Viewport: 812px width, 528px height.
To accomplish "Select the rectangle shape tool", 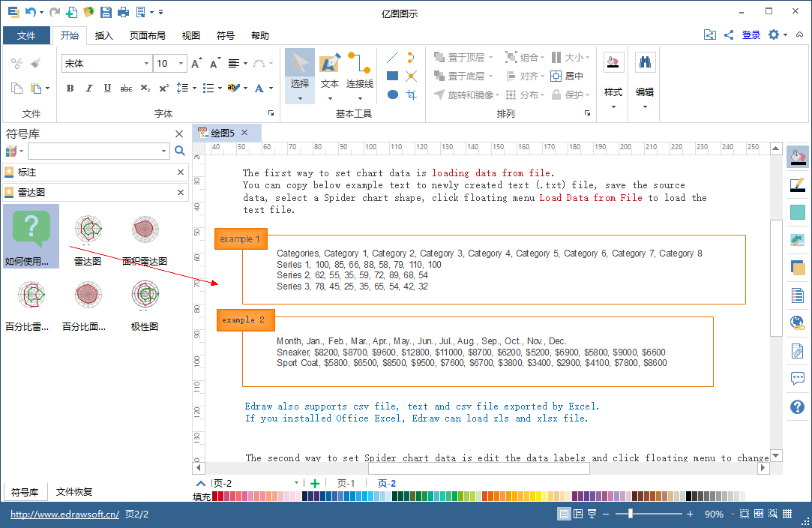I will (392, 76).
